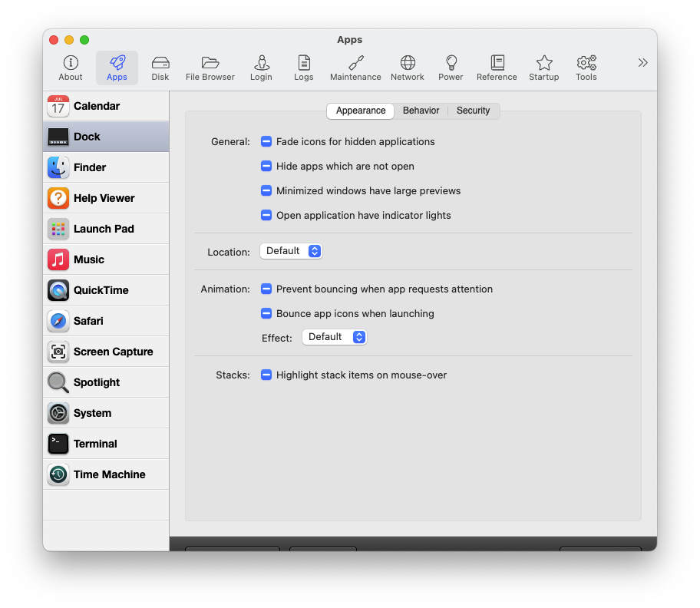The width and height of the screenshot is (700, 608).
Task: Select Launch Pad in the apps sidebar
Action: pyautogui.click(x=106, y=229)
